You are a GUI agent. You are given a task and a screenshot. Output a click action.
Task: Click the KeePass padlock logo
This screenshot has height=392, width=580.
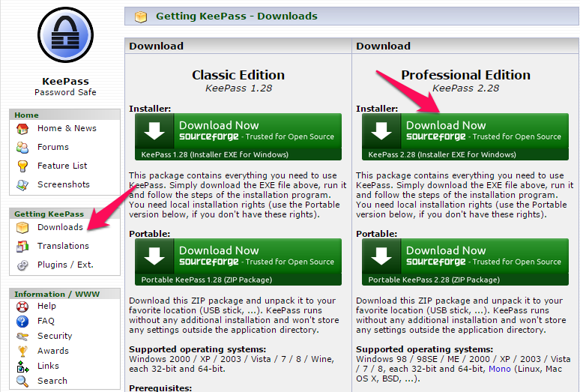(65, 34)
